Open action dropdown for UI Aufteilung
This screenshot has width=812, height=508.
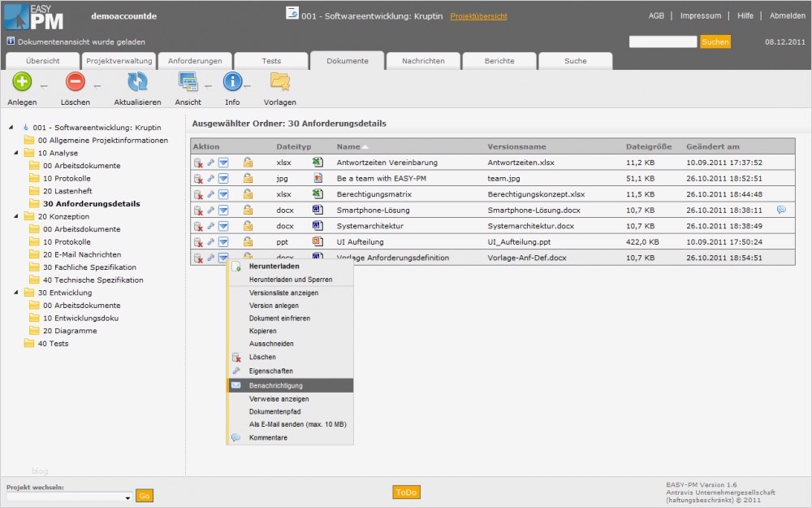point(223,241)
